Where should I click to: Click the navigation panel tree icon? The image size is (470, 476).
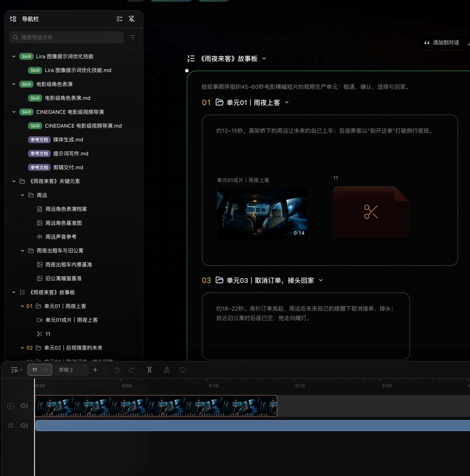point(13,19)
